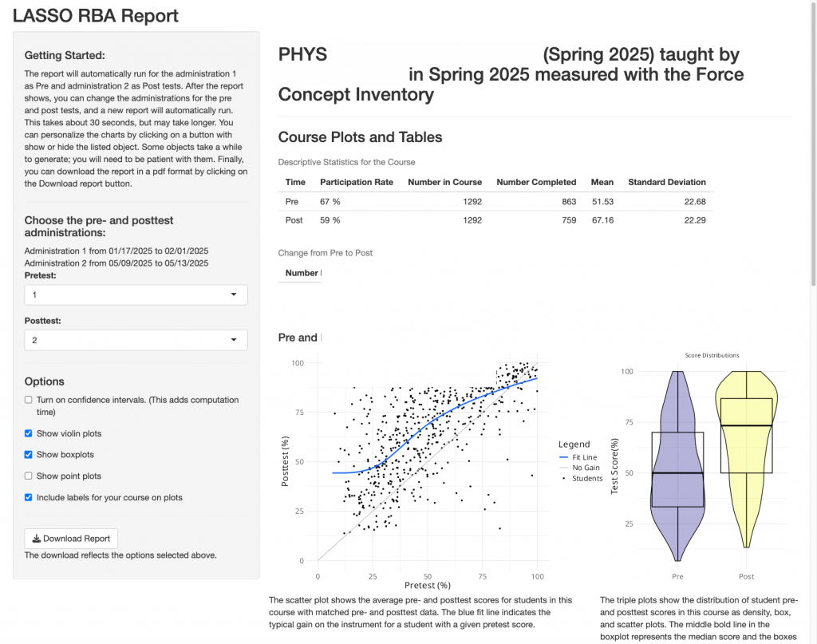Select the Pretest administration box showing 1
The width and height of the screenshot is (817, 644).
(x=136, y=295)
